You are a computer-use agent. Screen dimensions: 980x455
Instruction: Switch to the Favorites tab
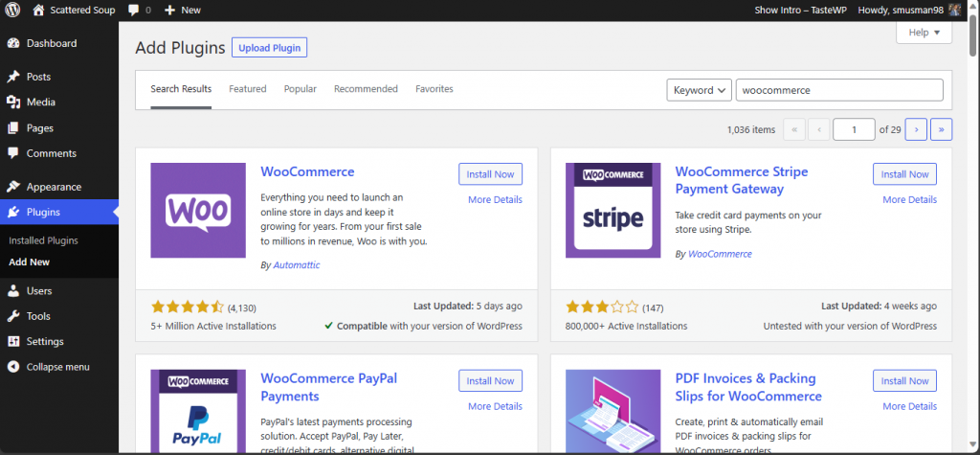click(x=434, y=89)
